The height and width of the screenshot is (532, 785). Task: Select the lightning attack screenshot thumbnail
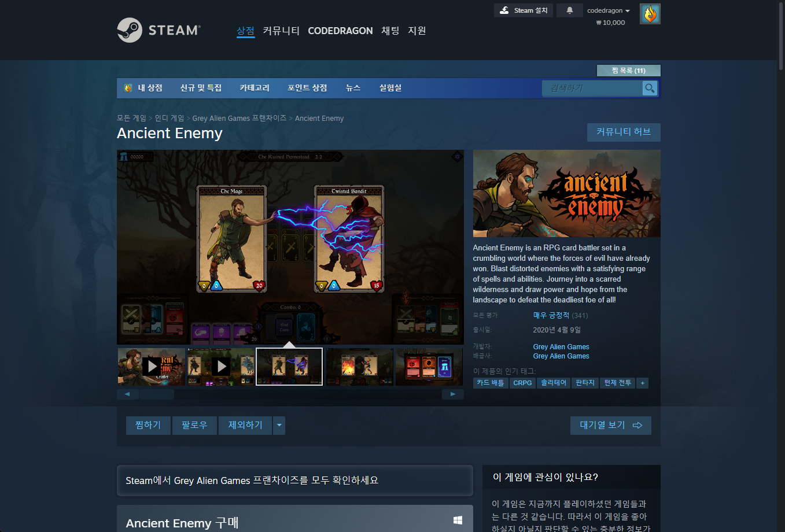point(289,366)
